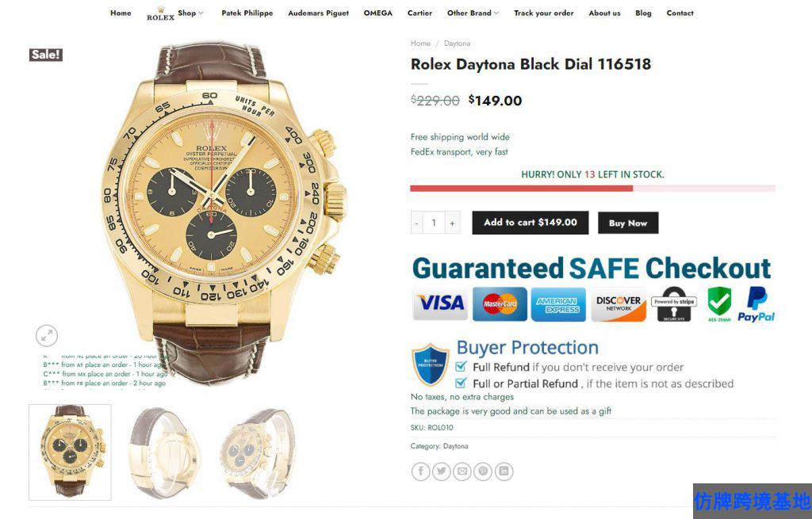Open the Patek Philippe menu item
The image size is (812, 519).
click(247, 13)
